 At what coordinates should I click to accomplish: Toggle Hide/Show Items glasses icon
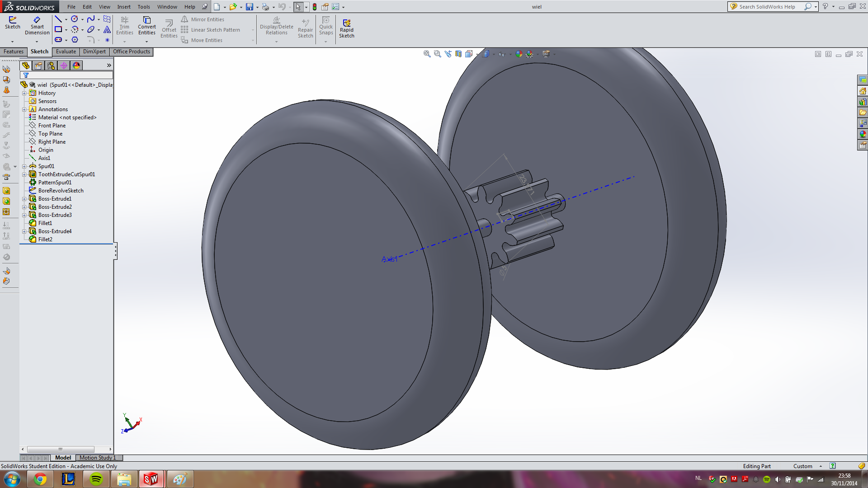click(501, 54)
